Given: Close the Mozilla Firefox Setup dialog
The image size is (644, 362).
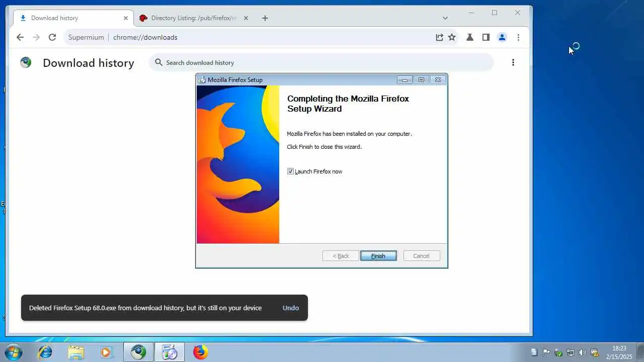Looking at the screenshot, I should coord(438,79).
